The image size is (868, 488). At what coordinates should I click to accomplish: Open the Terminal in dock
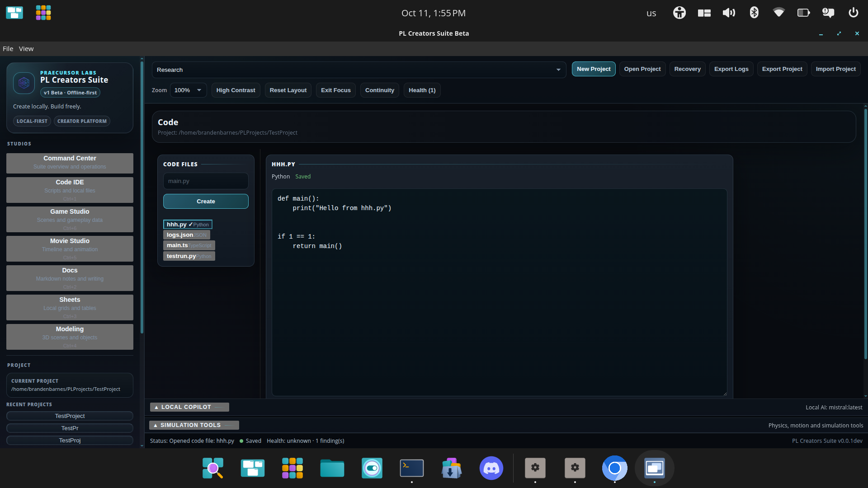(412, 468)
